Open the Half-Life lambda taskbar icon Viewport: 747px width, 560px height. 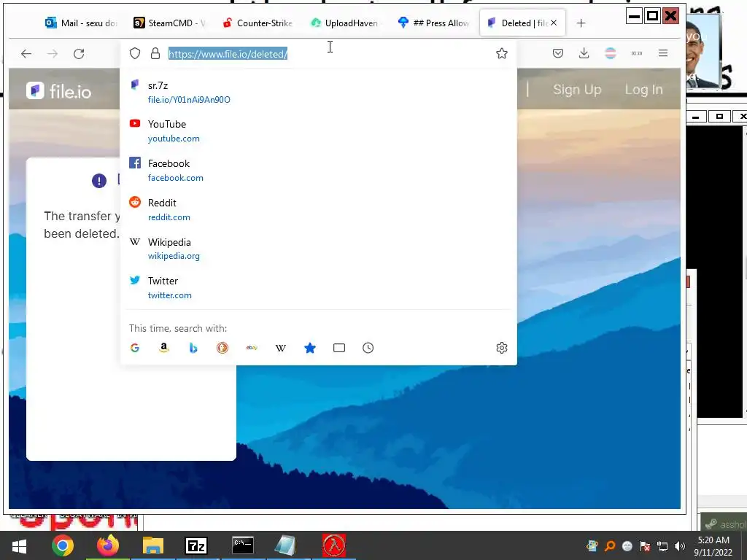tap(334, 545)
